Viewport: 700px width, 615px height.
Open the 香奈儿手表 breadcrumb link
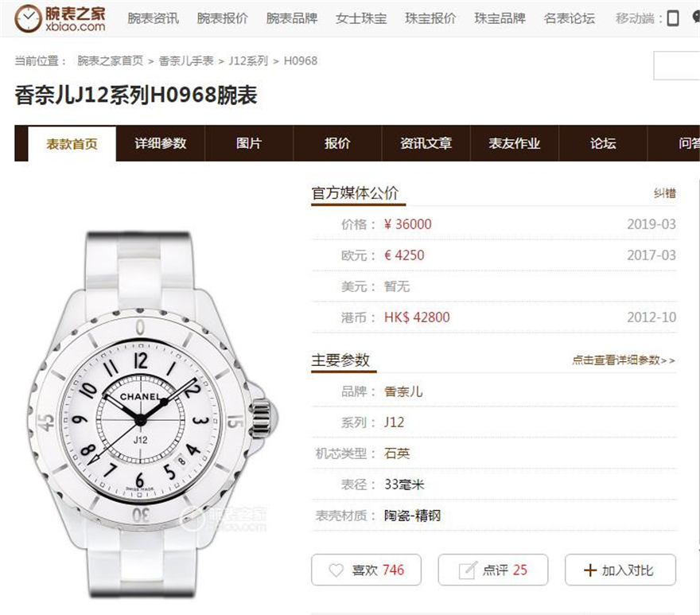pyautogui.click(x=186, y=60)
